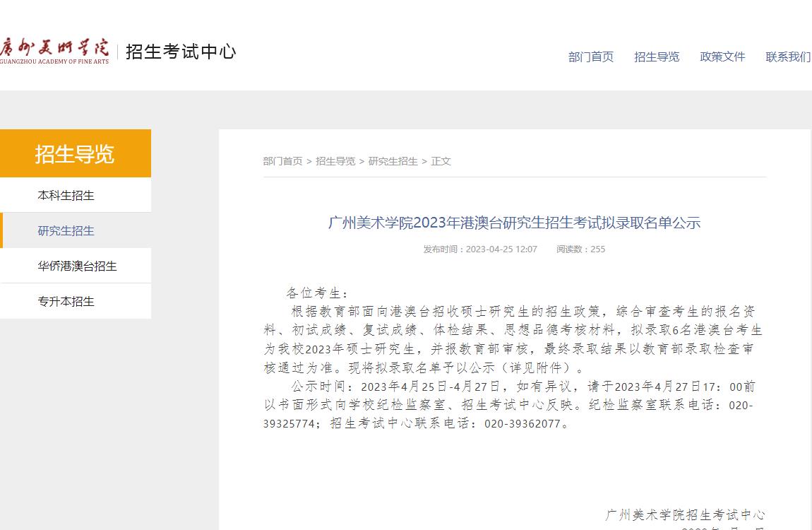Go to 研究生招生 in the breadcrumb
The height and width of the screenshot is (530, 812).
tap(393, 161)
